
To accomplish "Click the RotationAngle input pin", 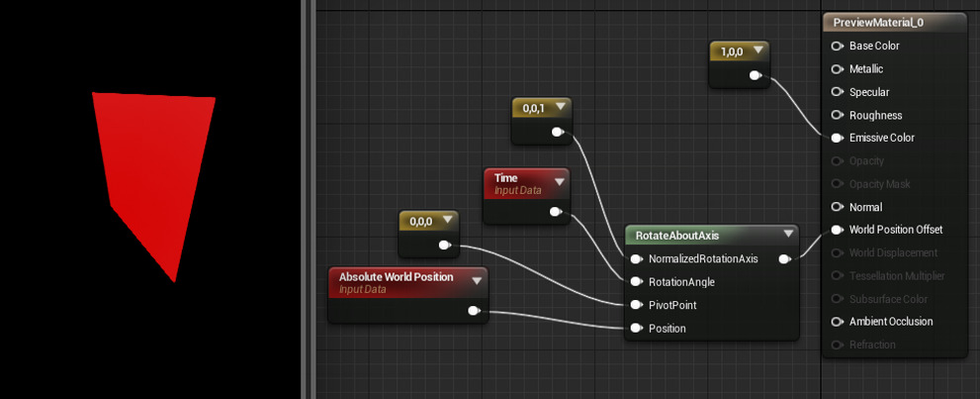I will click(x=636, y=282).
